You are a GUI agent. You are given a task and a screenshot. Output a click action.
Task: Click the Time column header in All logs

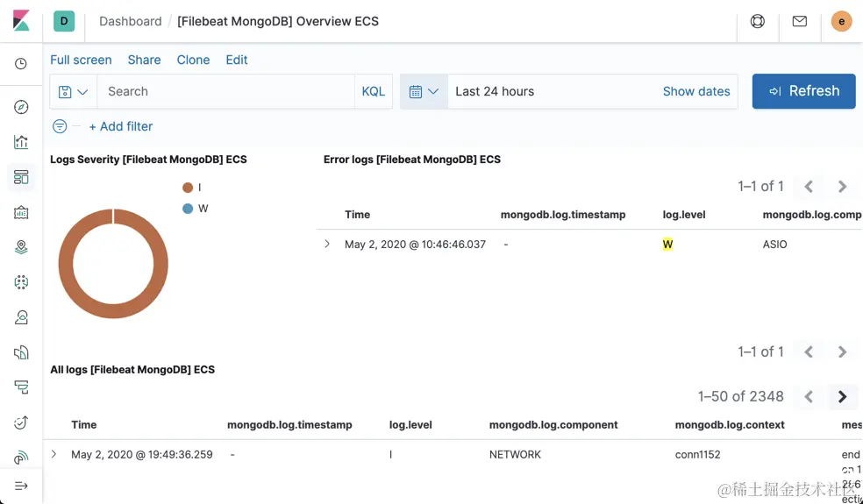pos(83,425)
